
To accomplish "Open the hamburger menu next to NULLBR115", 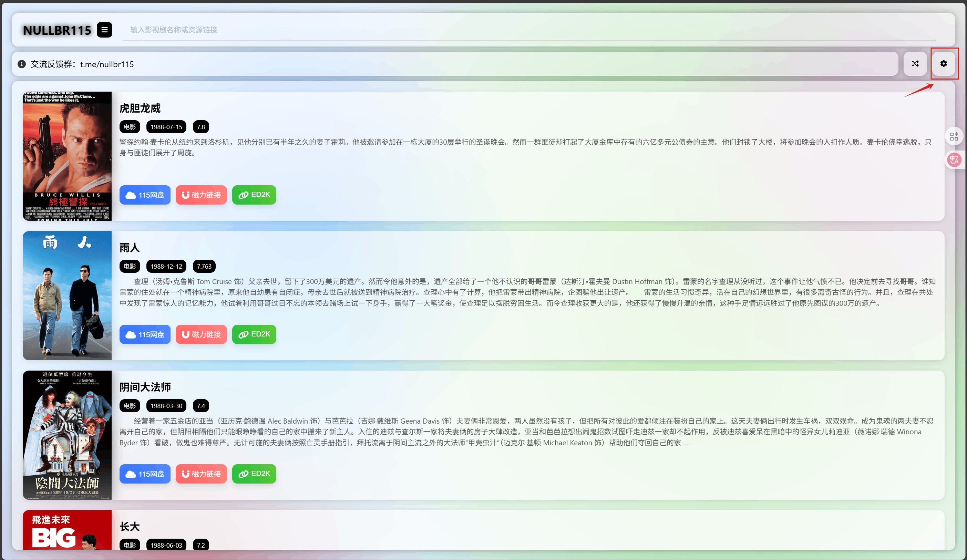I will pos(104,30).
